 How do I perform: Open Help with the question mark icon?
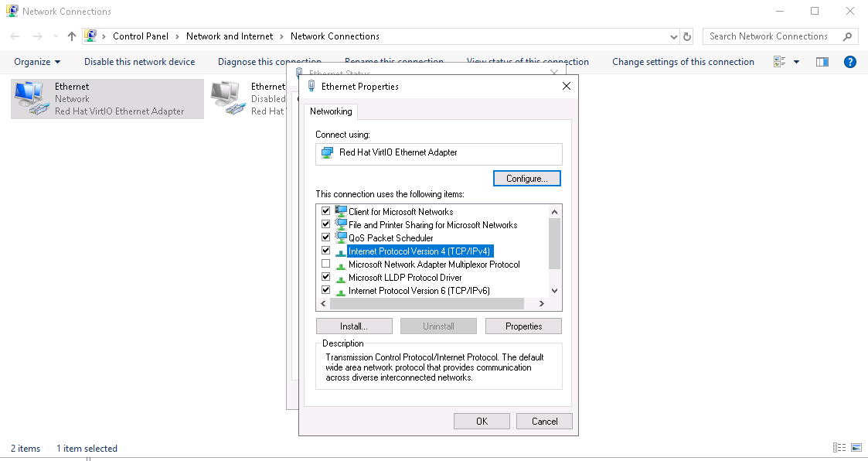pos(849,62)
